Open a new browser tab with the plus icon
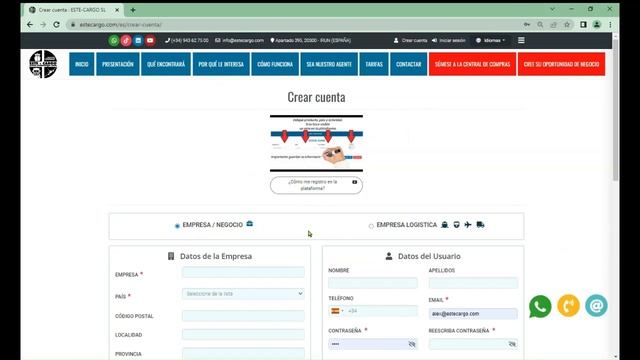640x360 pixels. (133, 10)
